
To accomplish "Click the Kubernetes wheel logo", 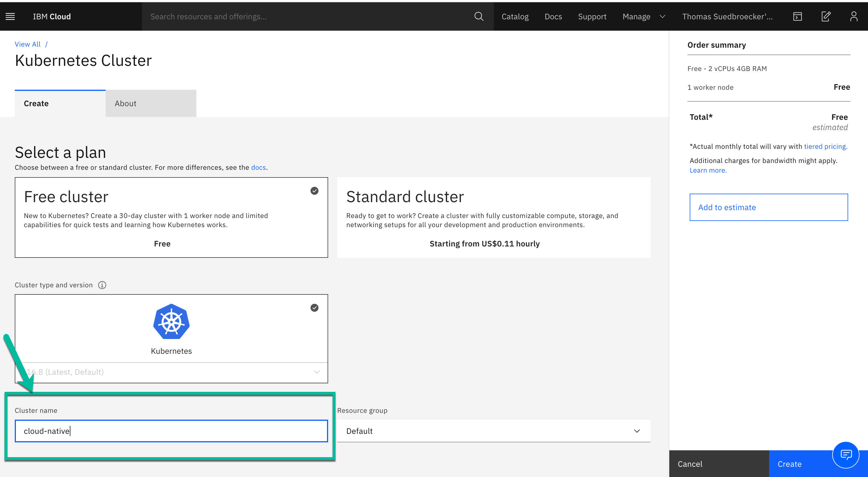I will pyautogui.click(x=171, y=322).
